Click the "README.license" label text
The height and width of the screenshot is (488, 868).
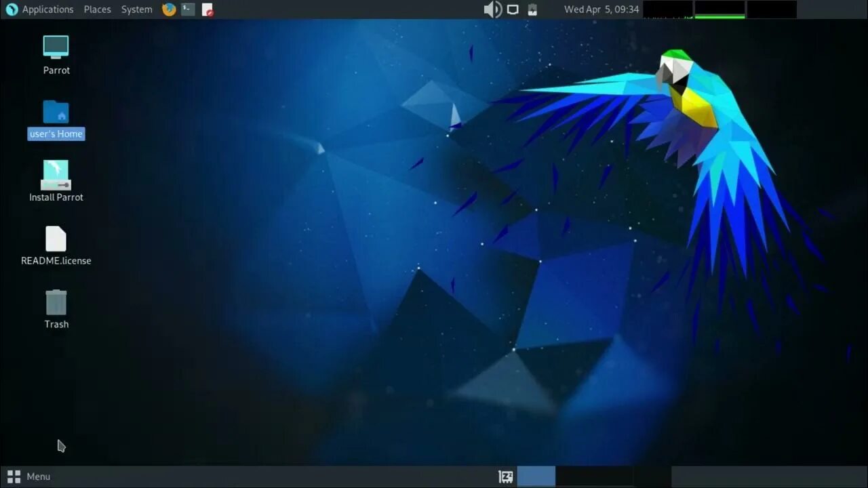click(x=56, y=261)
